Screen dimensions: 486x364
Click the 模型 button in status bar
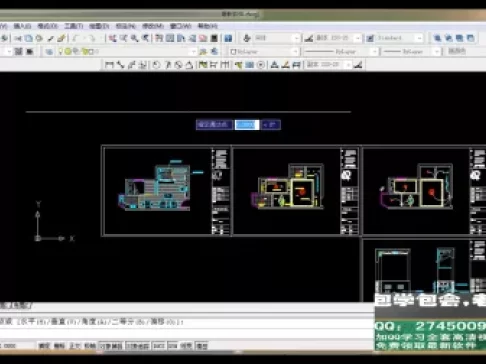[x=201, y=346]
